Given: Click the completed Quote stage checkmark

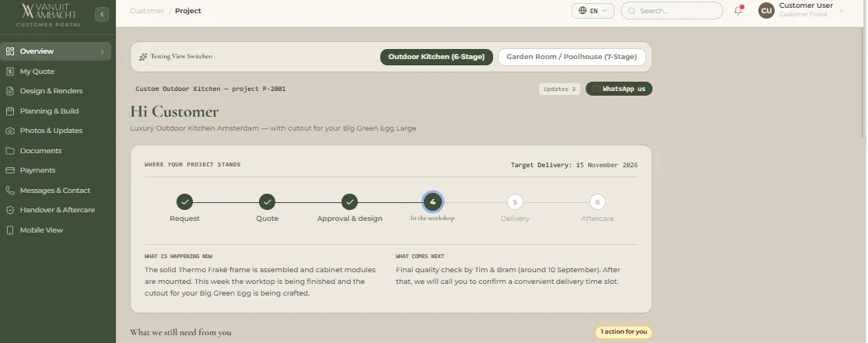Looking at the screenshot, I should 267,202.
